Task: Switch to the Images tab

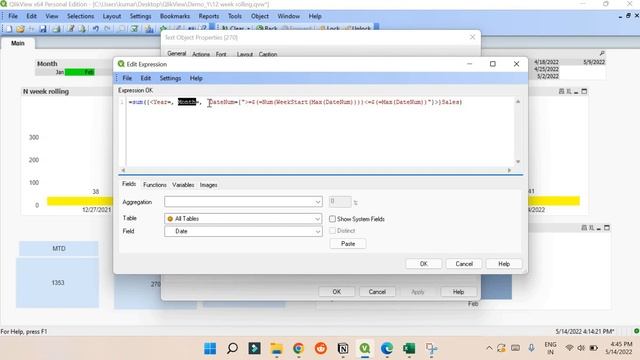Action: (x=209, y=185)
